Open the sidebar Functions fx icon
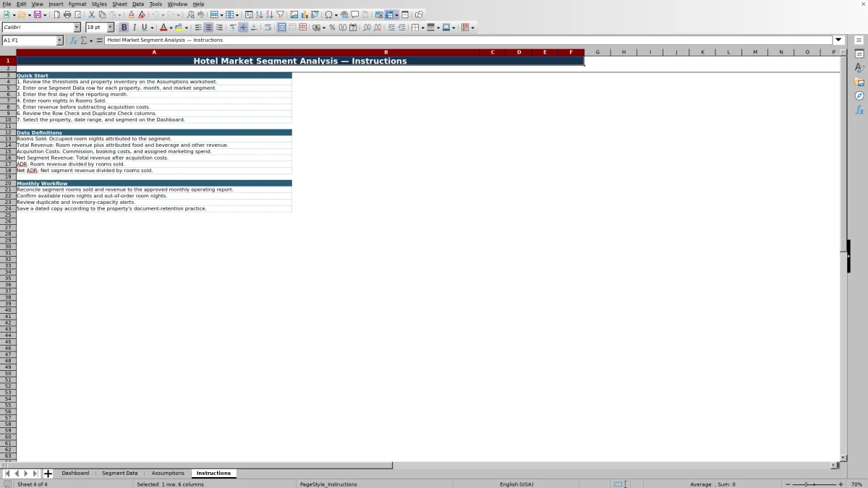 [859, 110]
